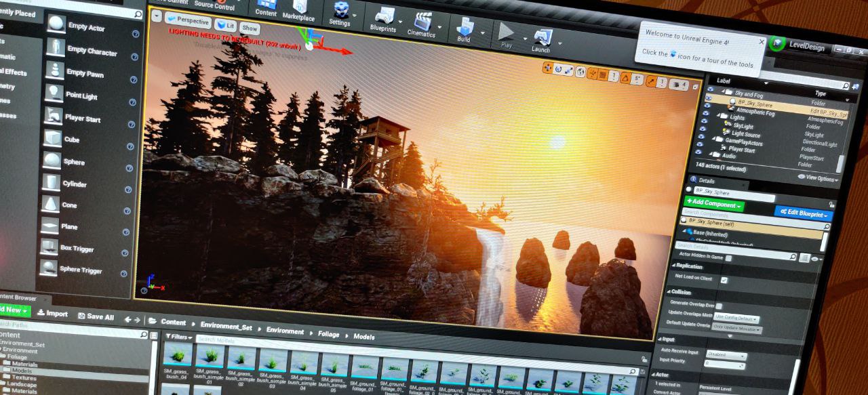Screen dimensions: 868x395
Task: Collapse the Replication section
Action: click(x=673, y=266)
